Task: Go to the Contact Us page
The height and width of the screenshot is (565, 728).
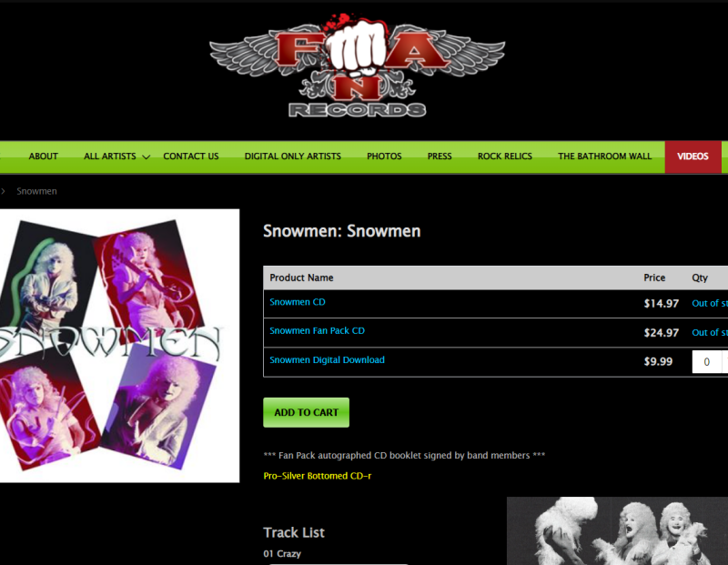Action: click(191, 156)
